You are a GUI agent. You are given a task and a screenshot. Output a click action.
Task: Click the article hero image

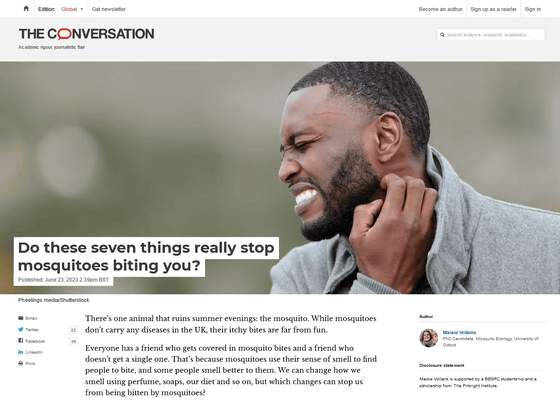(x=280, y=178)
